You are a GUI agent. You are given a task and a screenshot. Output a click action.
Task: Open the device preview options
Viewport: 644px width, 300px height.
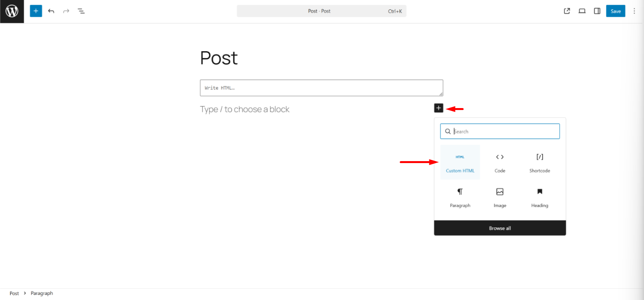pyautogui.click(x=582, y=11)
